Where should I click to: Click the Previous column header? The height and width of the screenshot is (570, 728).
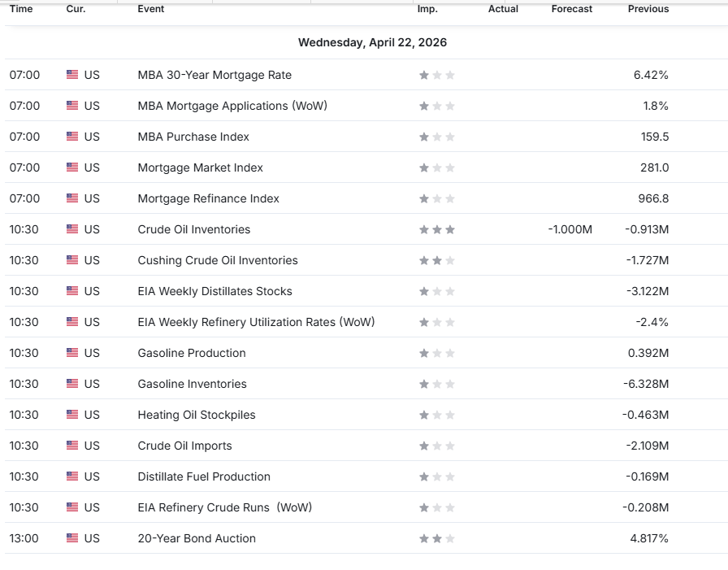[648, 9]
